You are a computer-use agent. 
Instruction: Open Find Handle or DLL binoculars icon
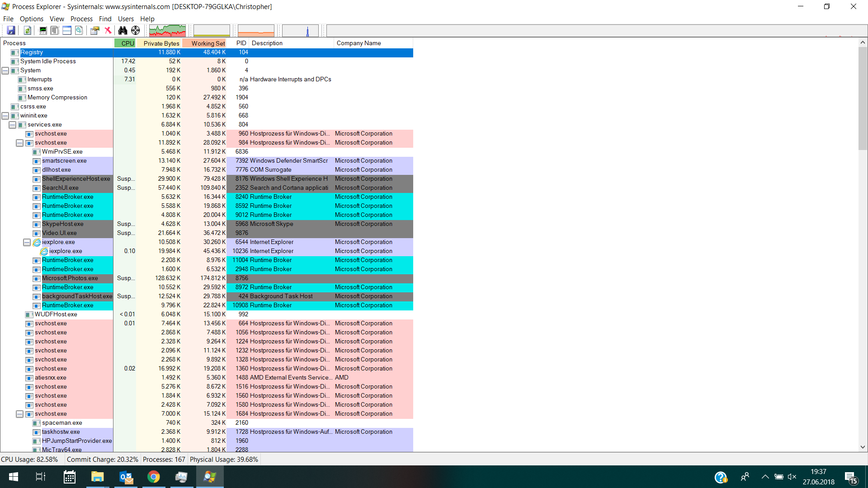point(123,30)
